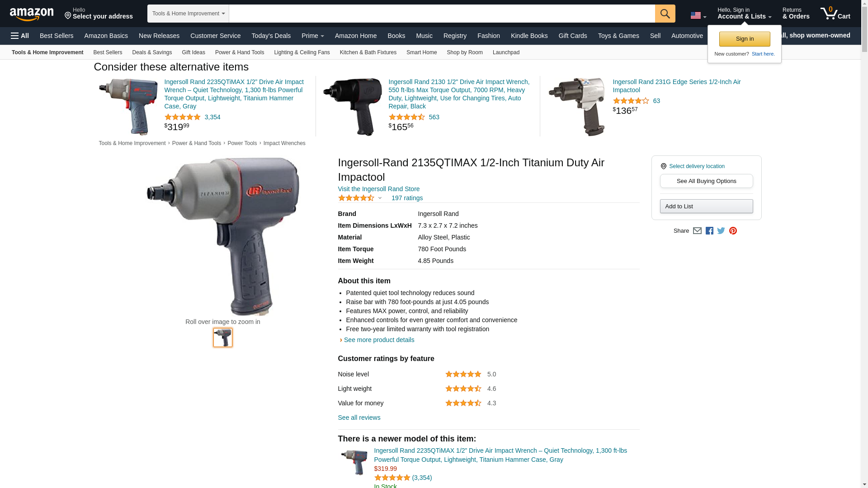Open the language flag dropdown
The height and width of the screenshot is (488, 868).
point(698,16)
